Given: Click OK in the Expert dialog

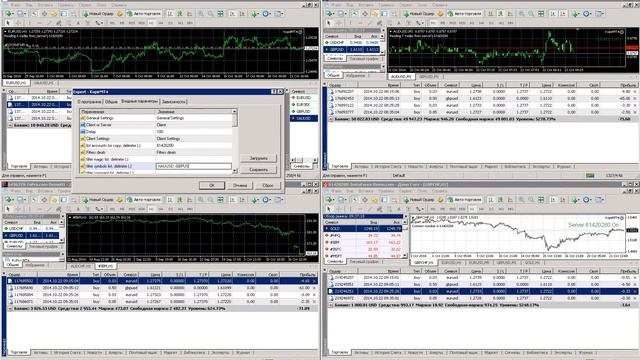Looking at the screenshot, I should [212, 185].
